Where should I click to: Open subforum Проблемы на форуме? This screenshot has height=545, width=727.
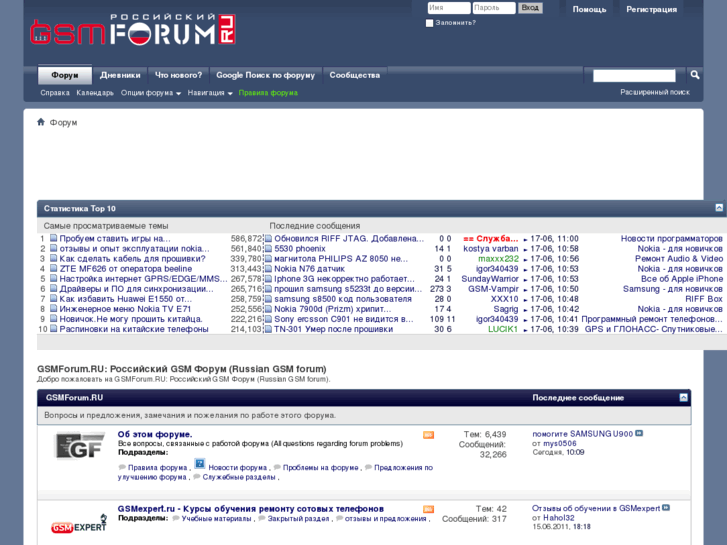(320, 468)
